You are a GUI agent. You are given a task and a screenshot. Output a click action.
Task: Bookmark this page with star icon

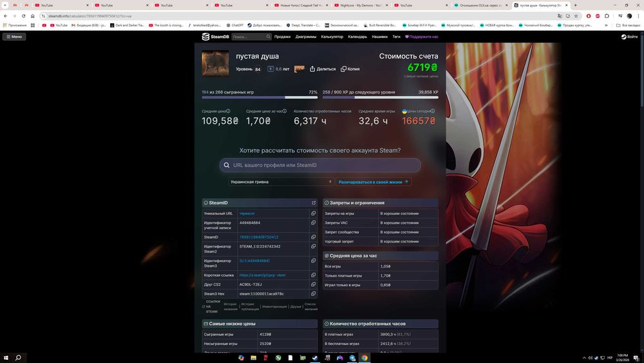pos(576,16)
